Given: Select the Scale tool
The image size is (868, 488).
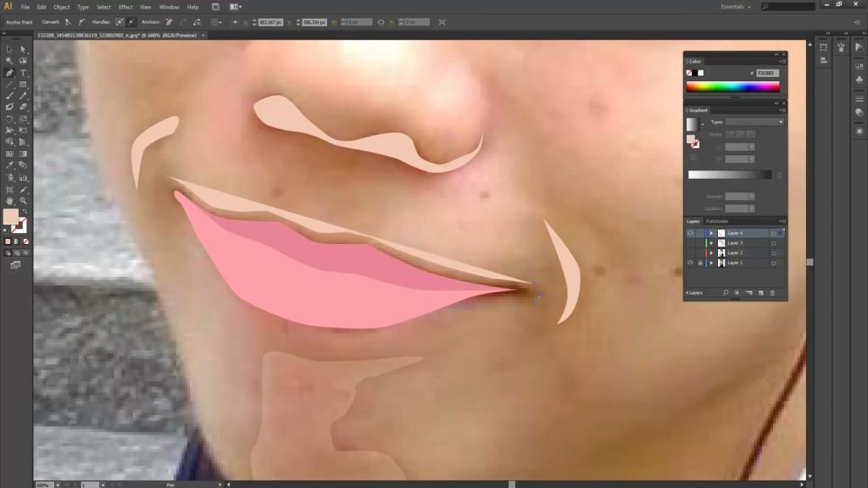Looking at the screenshot, I should pos(23,119).
